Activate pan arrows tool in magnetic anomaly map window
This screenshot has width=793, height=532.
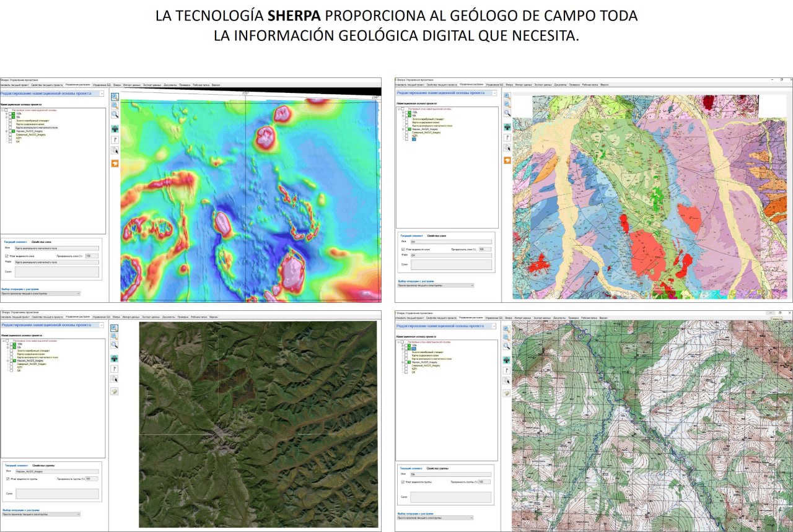click(x=115, y=129)
